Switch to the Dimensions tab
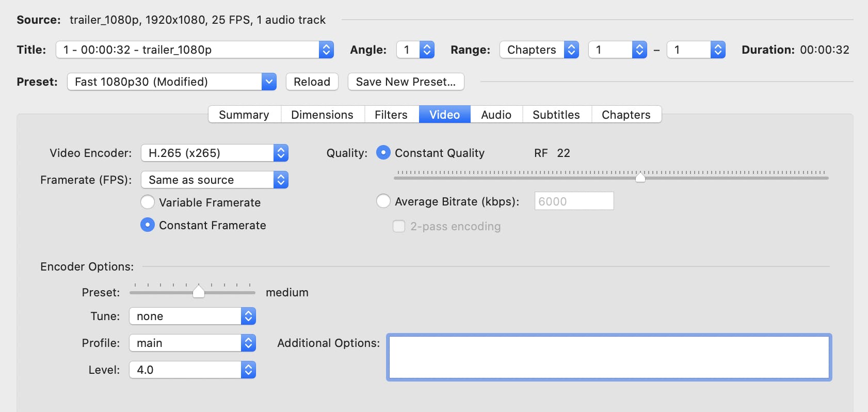This screenshot has height=412, width=868. coord(322,115)
